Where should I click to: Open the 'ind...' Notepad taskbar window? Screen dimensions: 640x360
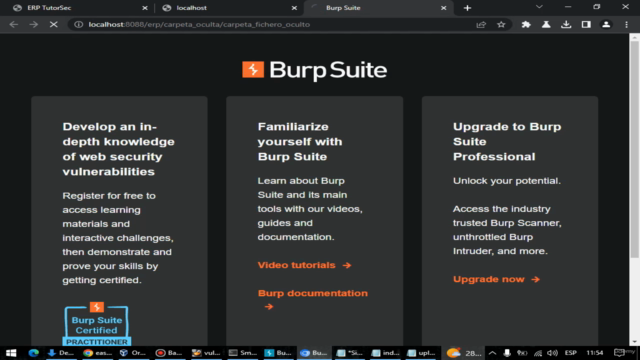tap(385, 353)
